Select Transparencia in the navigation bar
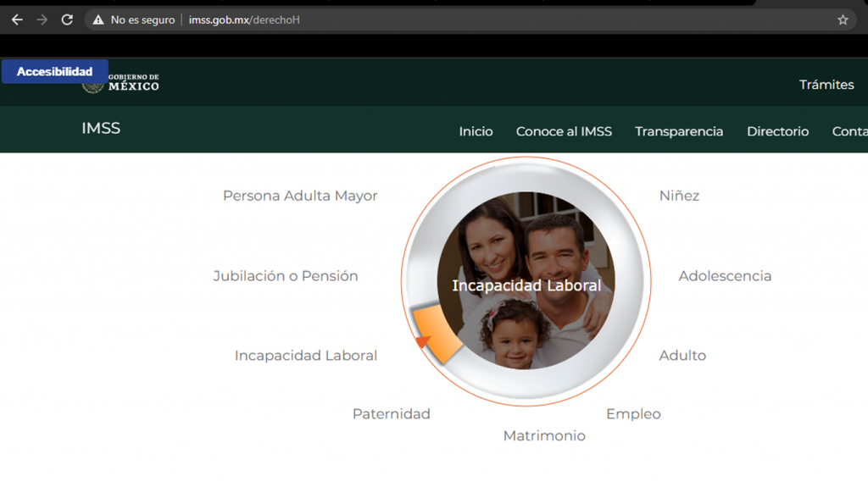This screenshot has height=487, width=868. coord(679,132)
